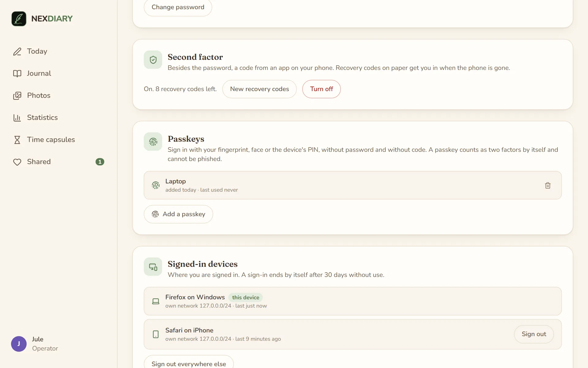Viewport: 588px width, 368px height.
Task: Click 'added today · last used never' text
Action: 202,190
